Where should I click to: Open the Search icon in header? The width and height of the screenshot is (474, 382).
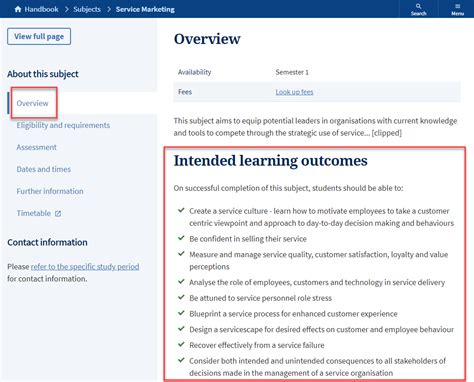418,9
